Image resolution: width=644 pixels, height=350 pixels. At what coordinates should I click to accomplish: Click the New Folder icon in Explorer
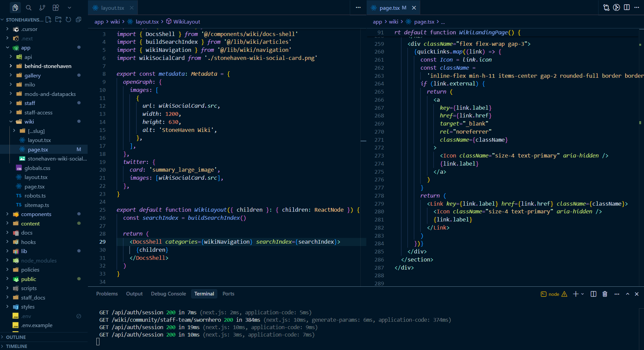pyautogui.click(x=58, y=20)
